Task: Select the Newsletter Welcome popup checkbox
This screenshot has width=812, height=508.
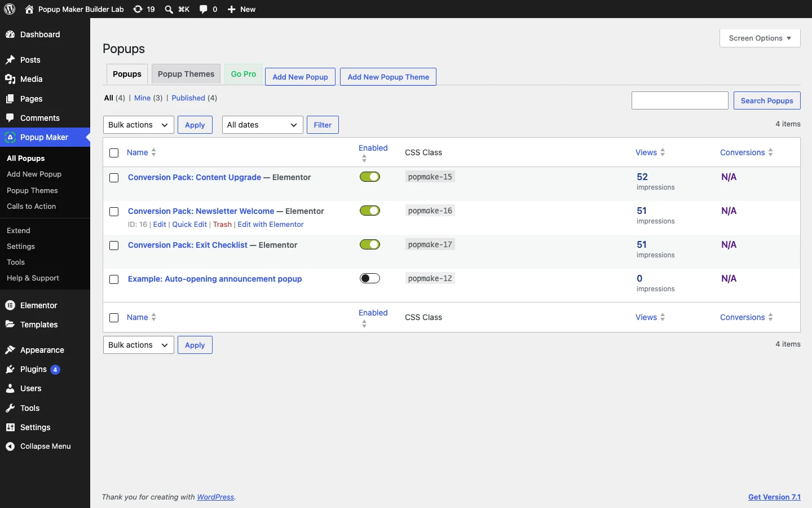Action: 114,212
